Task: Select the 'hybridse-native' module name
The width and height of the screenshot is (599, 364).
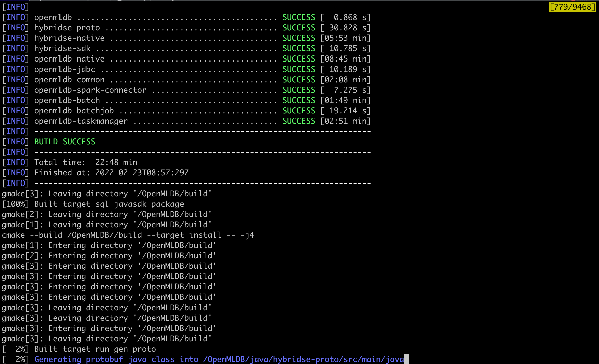Action: coord(69,38)
